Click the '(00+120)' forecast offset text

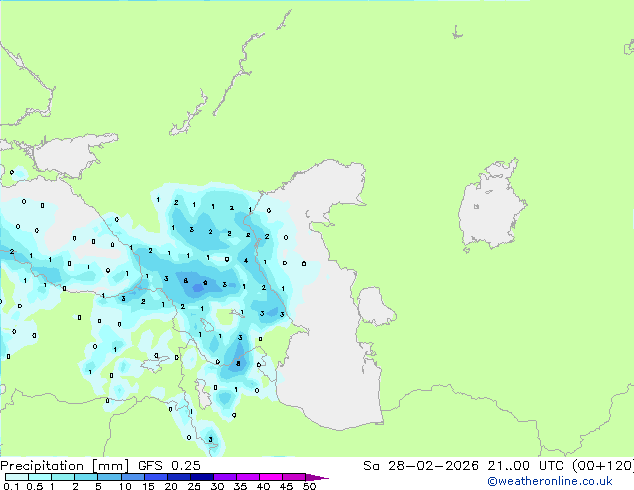(x=603, y=466)
